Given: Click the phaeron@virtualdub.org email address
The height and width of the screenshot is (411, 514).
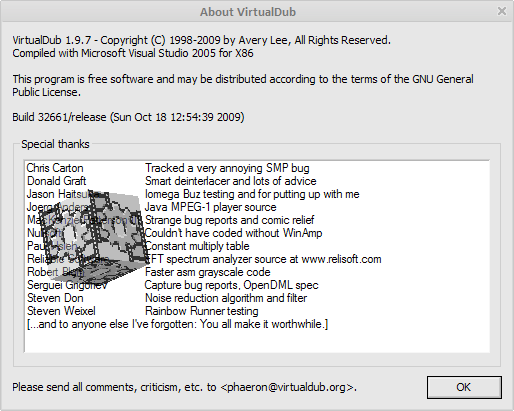Looking at the screenshot, I should [287, 387].
